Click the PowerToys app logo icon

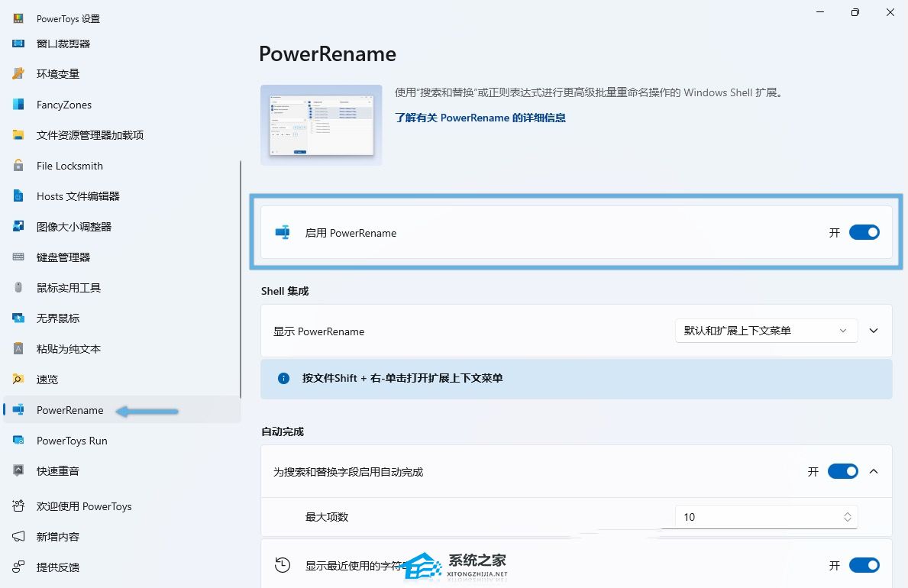click(x=18, y=18)
